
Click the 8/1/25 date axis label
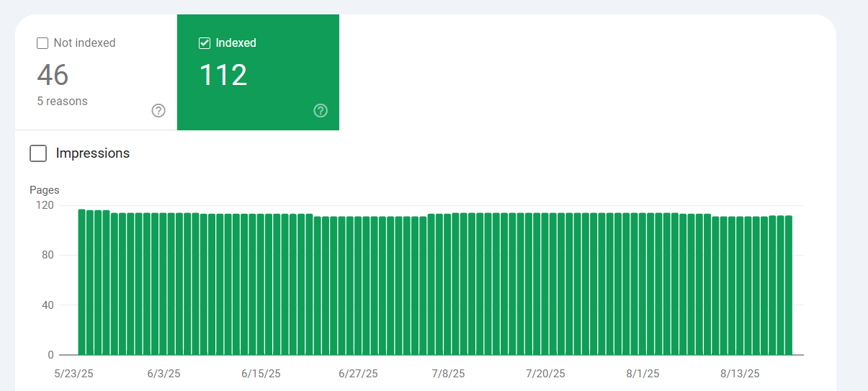click(643, 374)
